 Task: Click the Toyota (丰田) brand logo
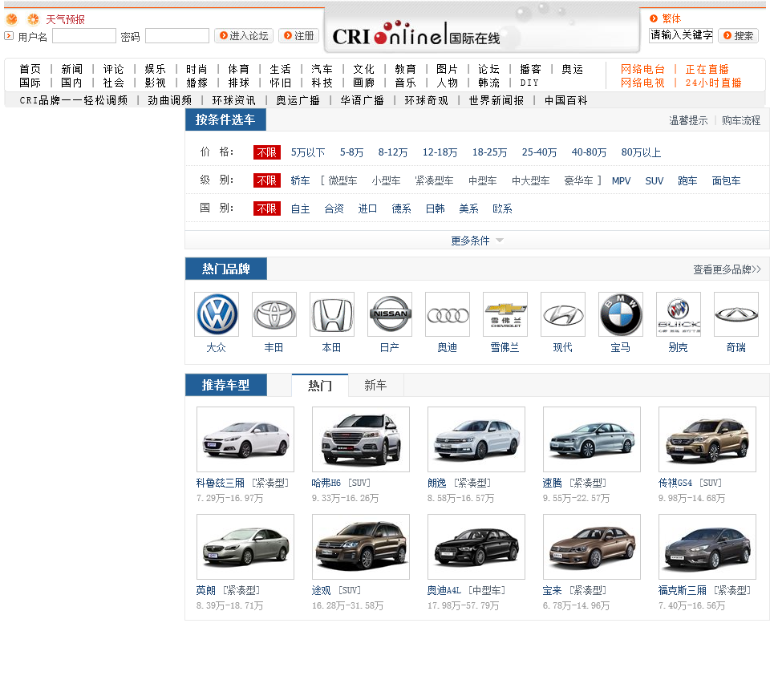274,314
